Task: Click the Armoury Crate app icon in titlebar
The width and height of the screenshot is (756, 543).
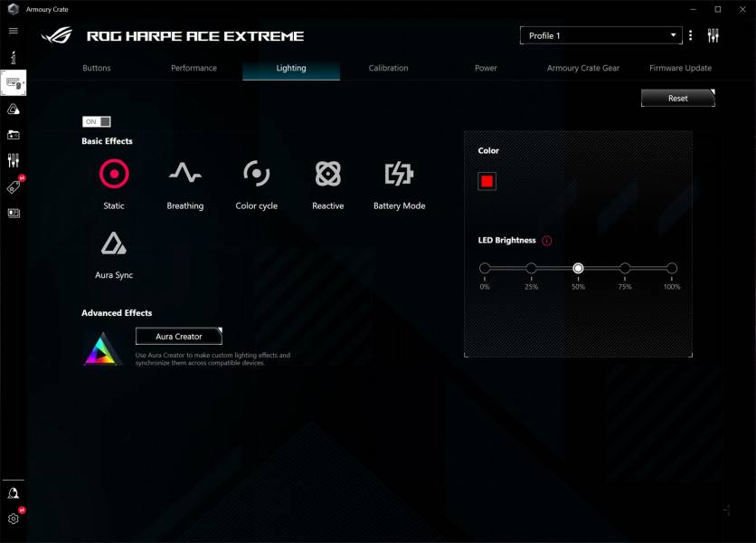Action: (14, 9)
